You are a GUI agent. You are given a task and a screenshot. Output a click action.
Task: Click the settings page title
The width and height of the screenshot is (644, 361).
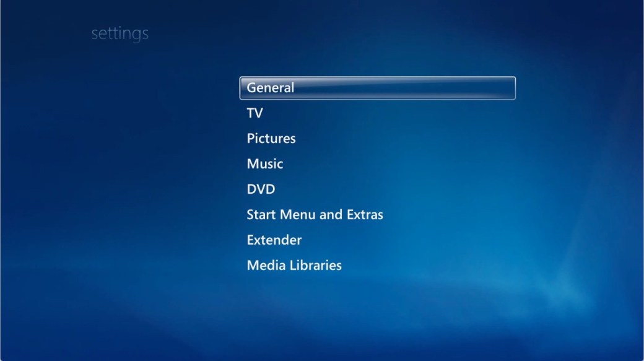click(119, 33)
